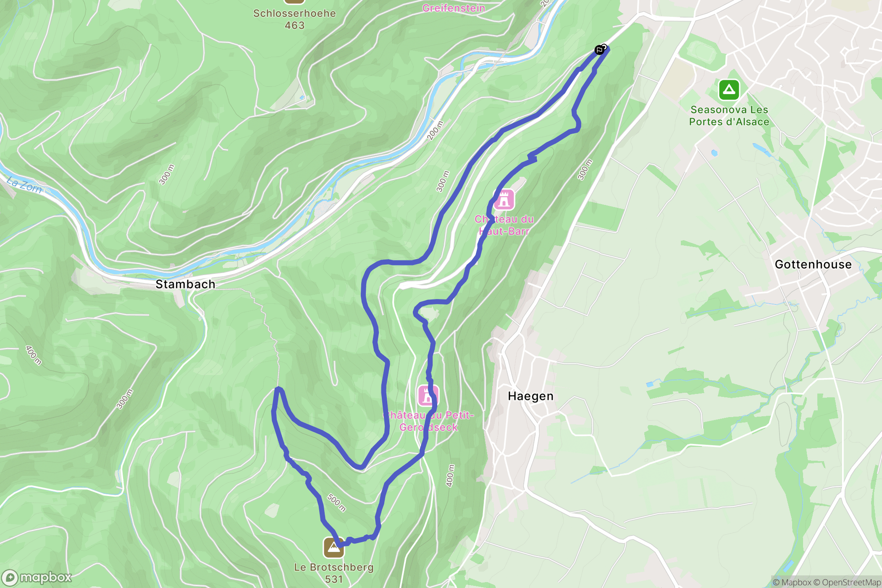Click the Schlosserhoehe peak icon at top
Image resolution: width=882 pixels, height=588 pixels.
294,1
